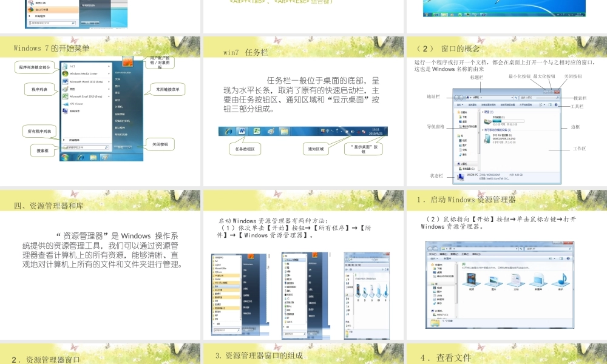
Task: Click the clock showing 2010/9/21 in the taskbar picture
Action: (x=376, y=131)
